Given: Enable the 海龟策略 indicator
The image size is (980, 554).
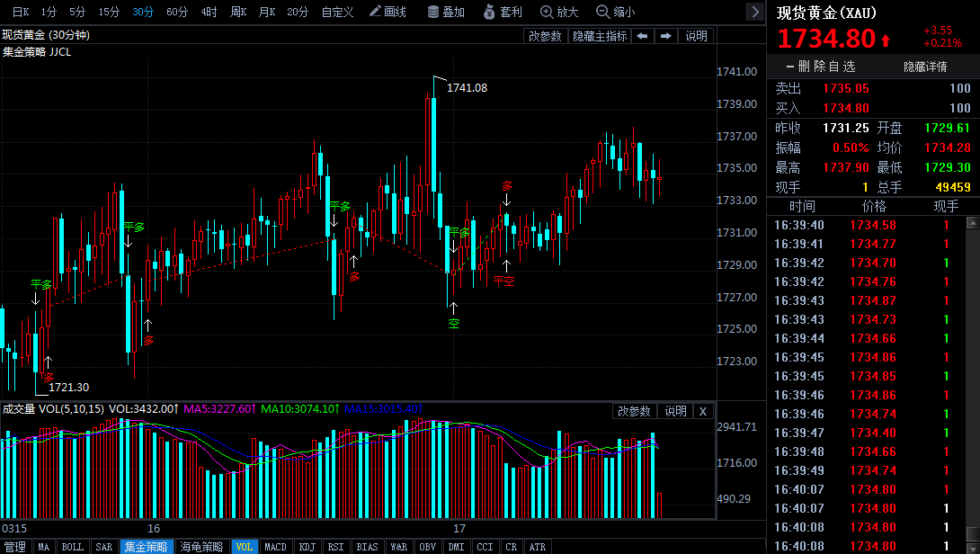Looking at the screenshot, I should (x=201, y=547).
